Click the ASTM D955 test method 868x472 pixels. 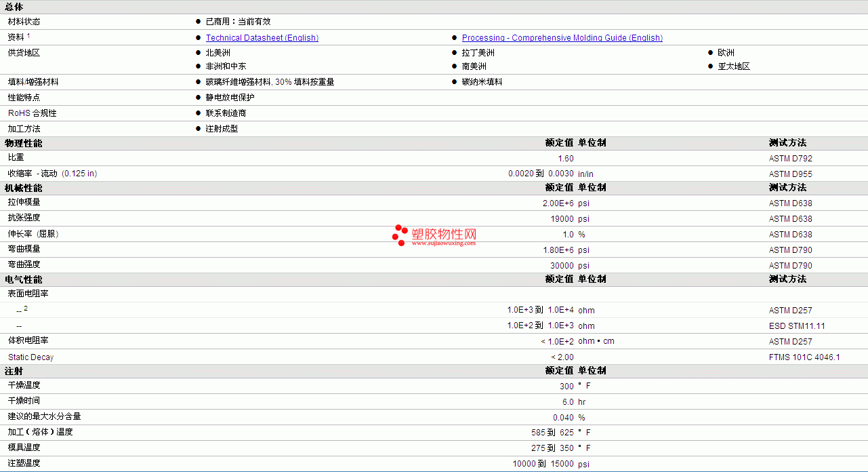point(790,174)
